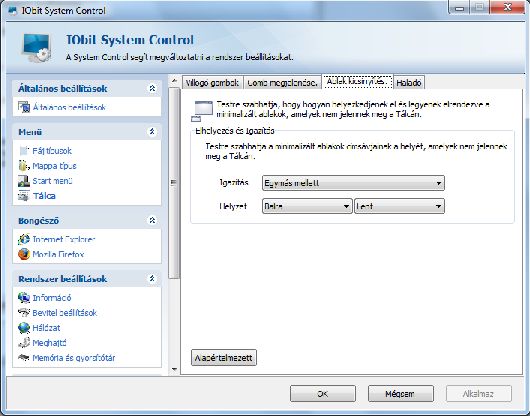Open Bevitel beállítások settings
The width and height of the screenshot is (530, 416).
pos(65,313)
